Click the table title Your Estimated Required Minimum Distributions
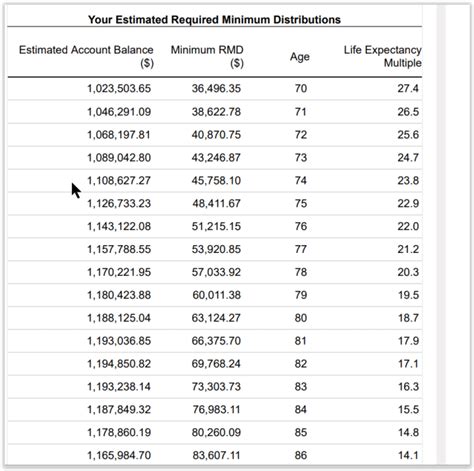Image resolution: width=474 pixels, height=471 pixels. click(214, 20)
